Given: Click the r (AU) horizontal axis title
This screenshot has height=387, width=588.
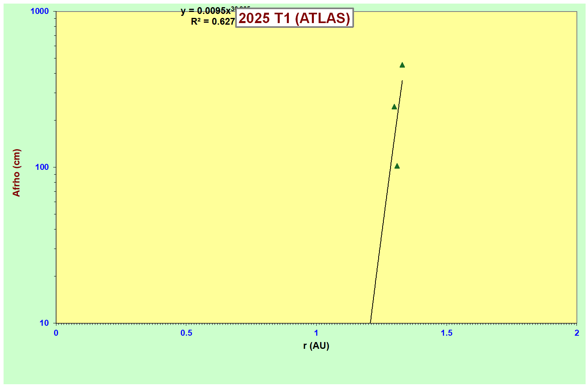Looking at the screenshot, I should click(x=316, y=346).
